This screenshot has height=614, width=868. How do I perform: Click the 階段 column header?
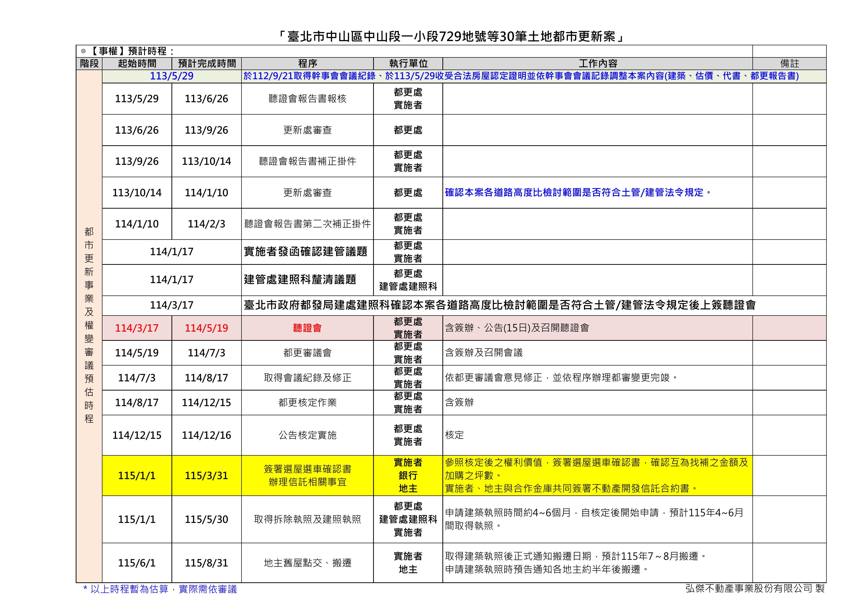89,64
